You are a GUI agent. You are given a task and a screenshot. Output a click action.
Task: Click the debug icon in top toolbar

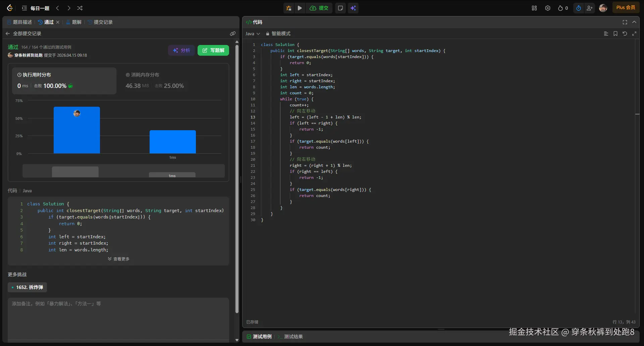coord(288,8)
